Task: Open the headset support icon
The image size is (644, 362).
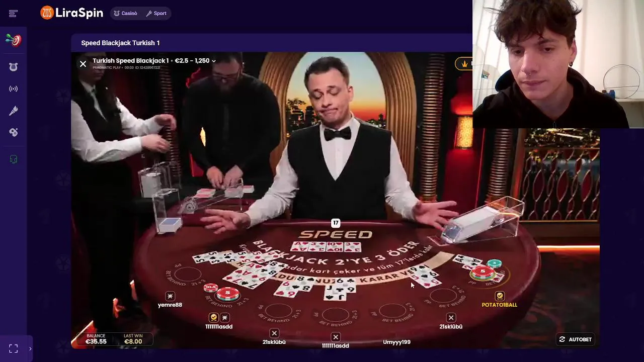Action: [x=14, y=159]
